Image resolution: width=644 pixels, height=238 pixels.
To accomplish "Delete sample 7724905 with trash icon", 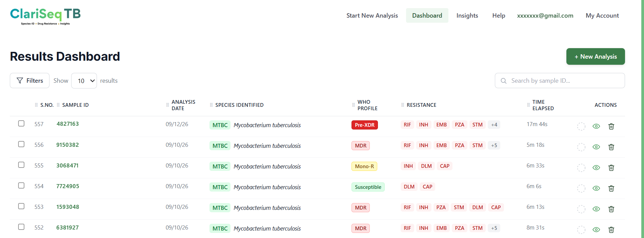I will coord(611,188).
